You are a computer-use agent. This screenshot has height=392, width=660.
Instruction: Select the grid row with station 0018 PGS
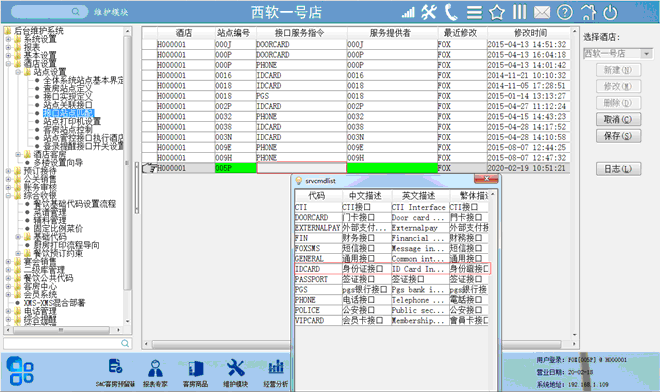[x=356, y=96]
